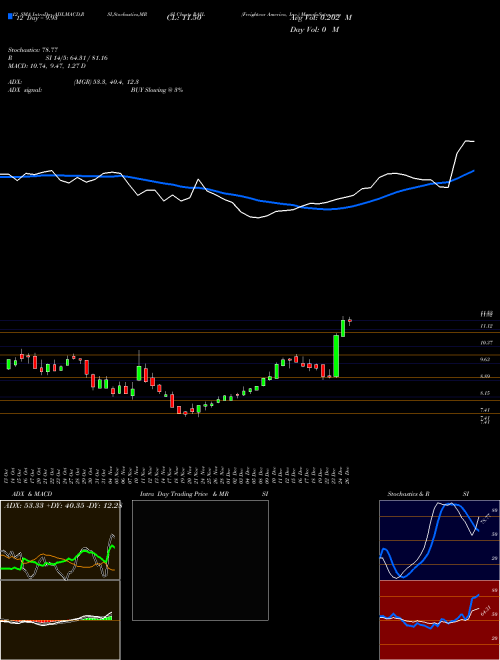This screenshot has height=660, width=500.
Task: Open the MACD histogram panel below ADX
Action: pyautogui.click(x=60, y=620)
